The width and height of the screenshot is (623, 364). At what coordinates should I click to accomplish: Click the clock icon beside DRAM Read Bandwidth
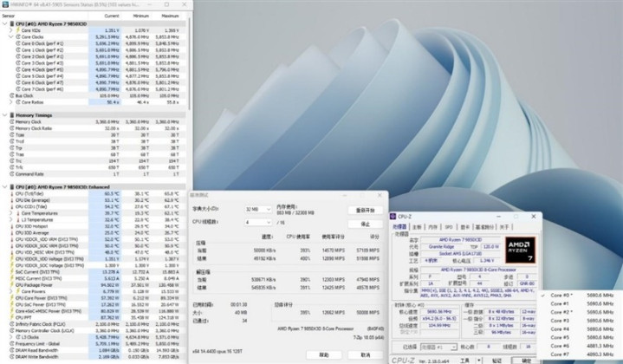pos(12,350)
